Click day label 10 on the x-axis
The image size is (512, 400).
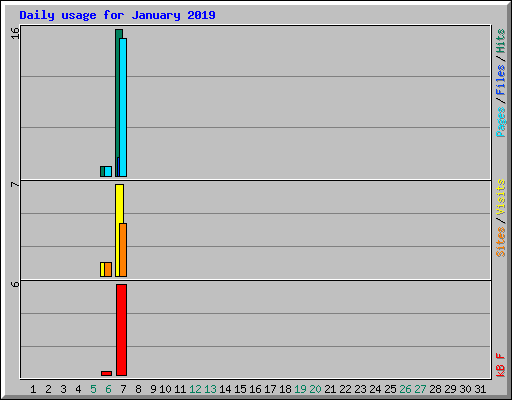(165, 389)
